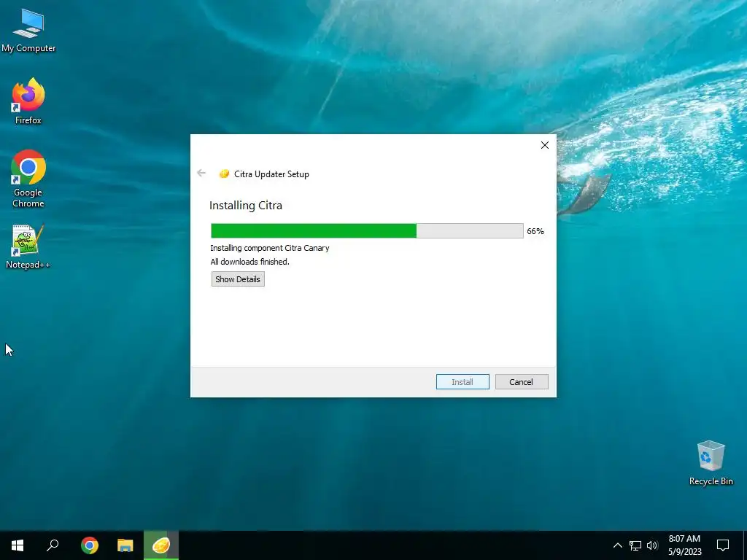Go back using the setup back arrow

pos(201,174)
